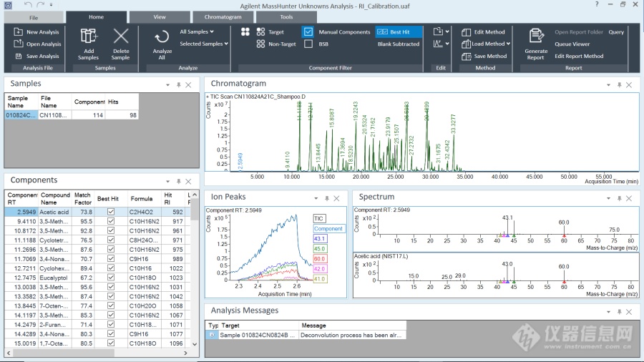Switch to the Tools ribbon tab

286,17
